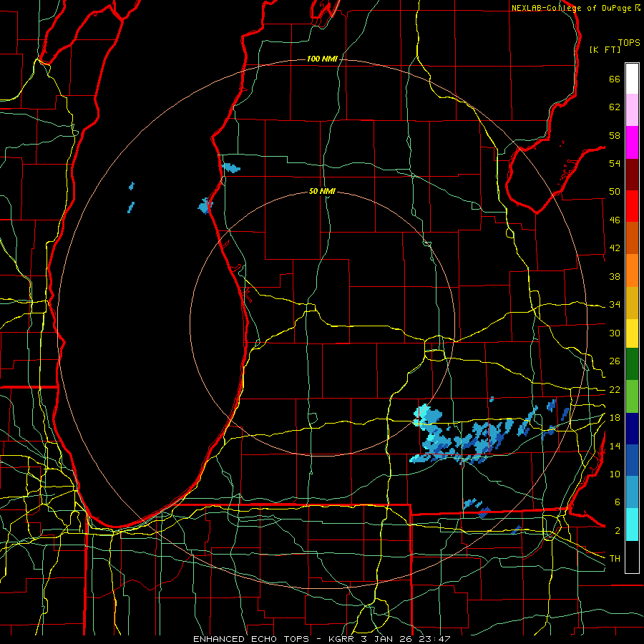Viewport: 644px width, 644px height.
Task: Click the '42' scale value
Action: tap(615, 248)
